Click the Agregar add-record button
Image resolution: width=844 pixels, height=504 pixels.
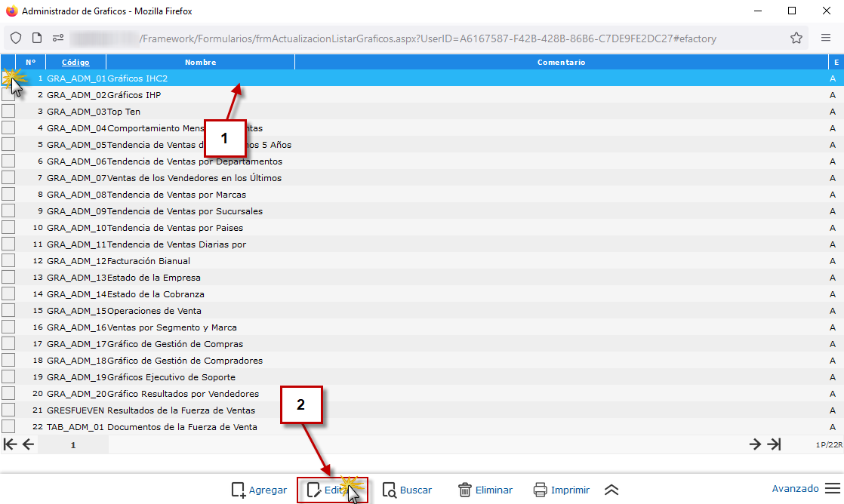259,490
